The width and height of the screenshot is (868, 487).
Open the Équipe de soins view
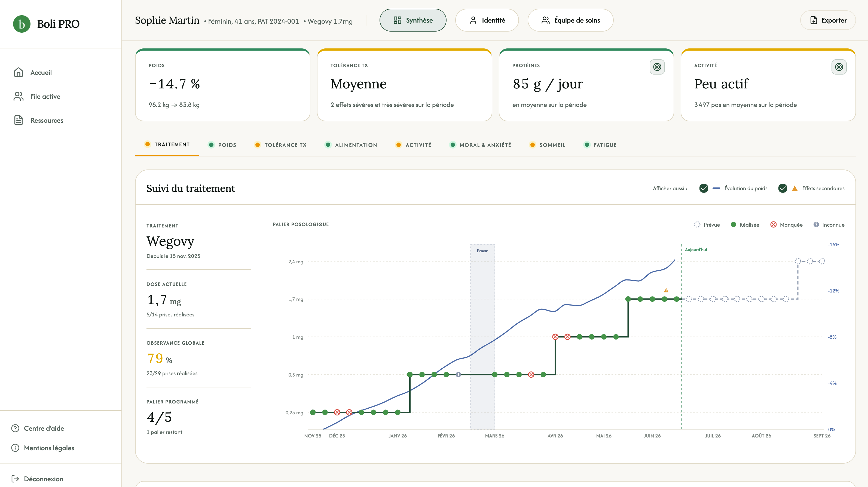click(570, 20)
